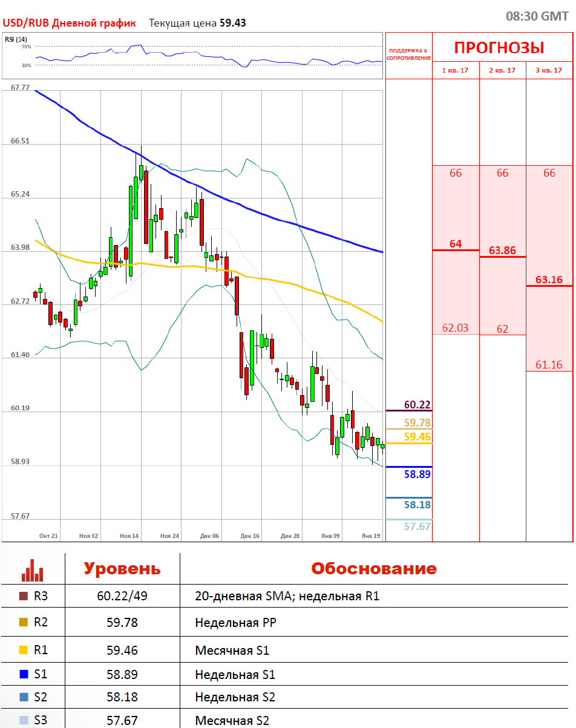Viewport: 576px width, 728px height.
Task: Click the Ноя 14 date on the time axis
Action: point(129,536)
